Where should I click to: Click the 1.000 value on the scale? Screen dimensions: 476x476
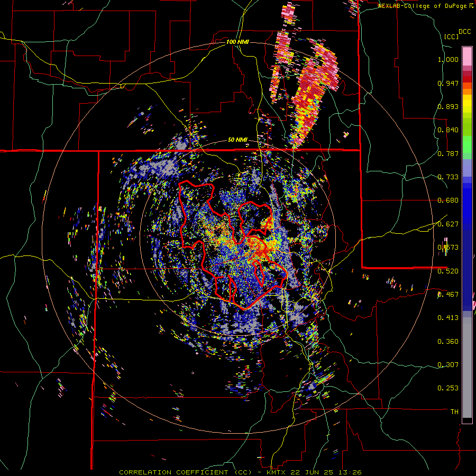click(x=448, y=59)
